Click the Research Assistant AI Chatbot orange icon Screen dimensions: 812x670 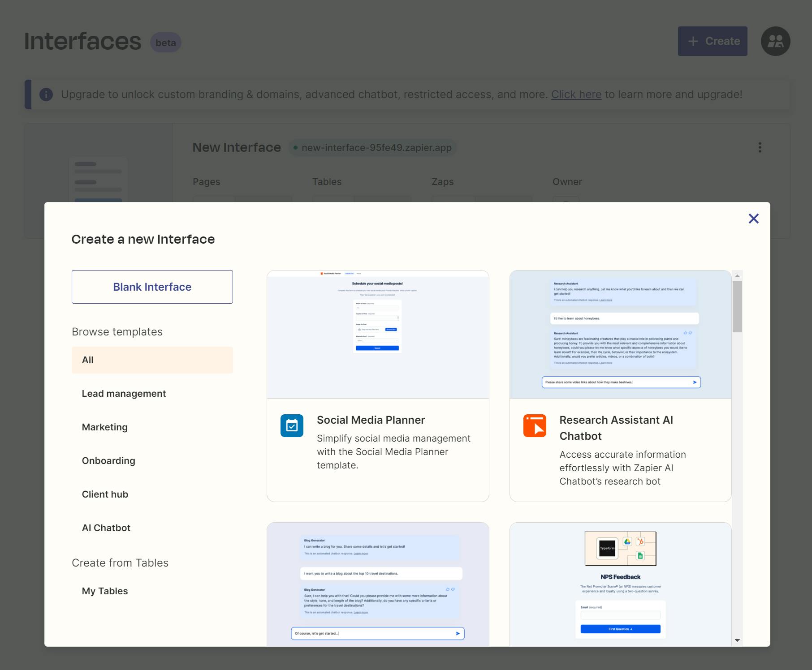(535, 425)
